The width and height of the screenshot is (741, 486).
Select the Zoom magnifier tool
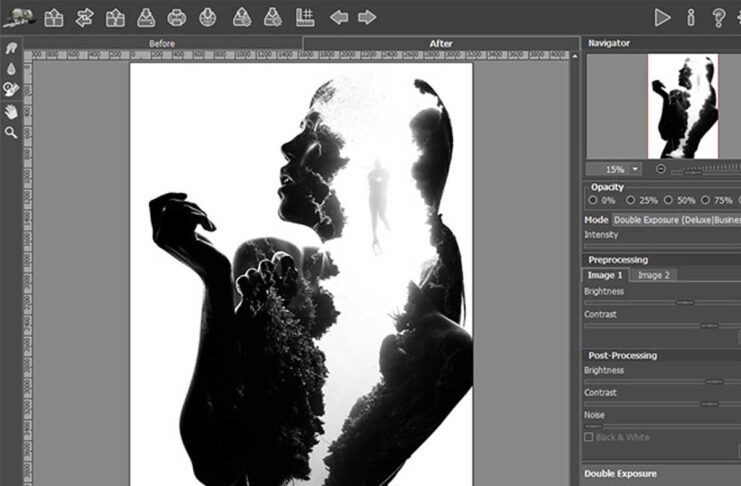coord(11,131)
